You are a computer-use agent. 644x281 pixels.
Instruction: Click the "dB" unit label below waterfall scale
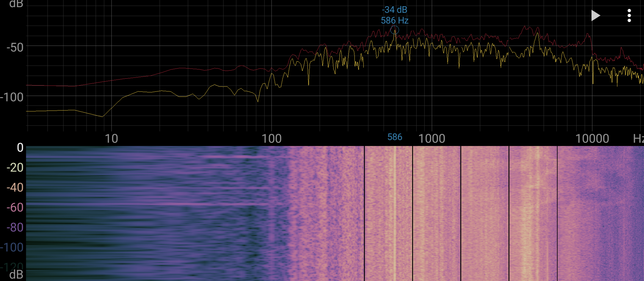pos(16,275)
